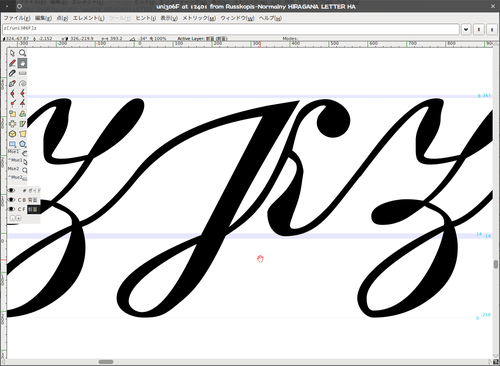The image size is (500, 366).
Task: Open the glyph name dropdown arrow
Action: pos(466,29)
